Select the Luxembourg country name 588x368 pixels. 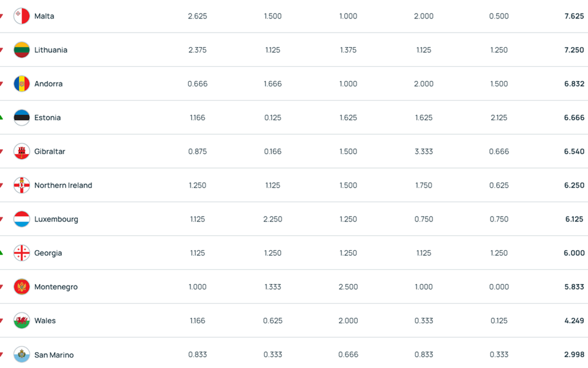(x=56, y=220)
